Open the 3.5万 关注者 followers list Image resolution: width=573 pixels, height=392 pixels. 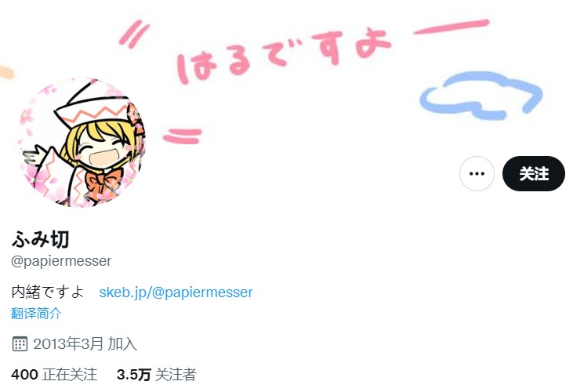pyautogui.click(x=157, y=375)
